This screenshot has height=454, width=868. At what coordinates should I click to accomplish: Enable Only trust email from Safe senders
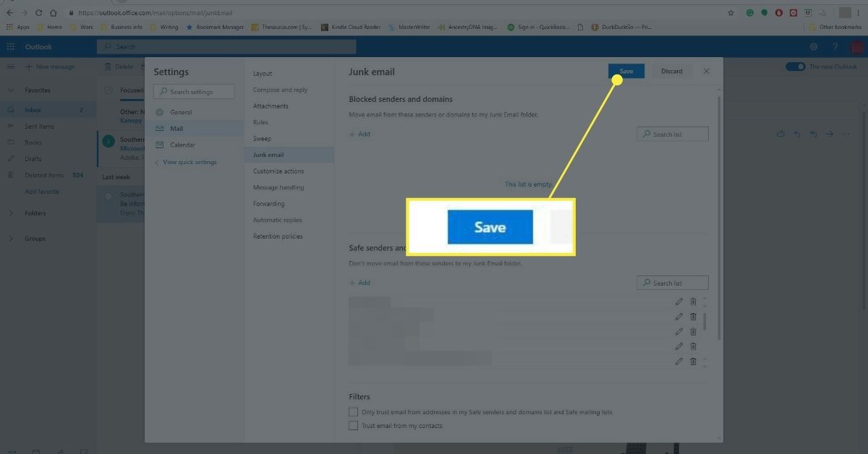point(354,412)
